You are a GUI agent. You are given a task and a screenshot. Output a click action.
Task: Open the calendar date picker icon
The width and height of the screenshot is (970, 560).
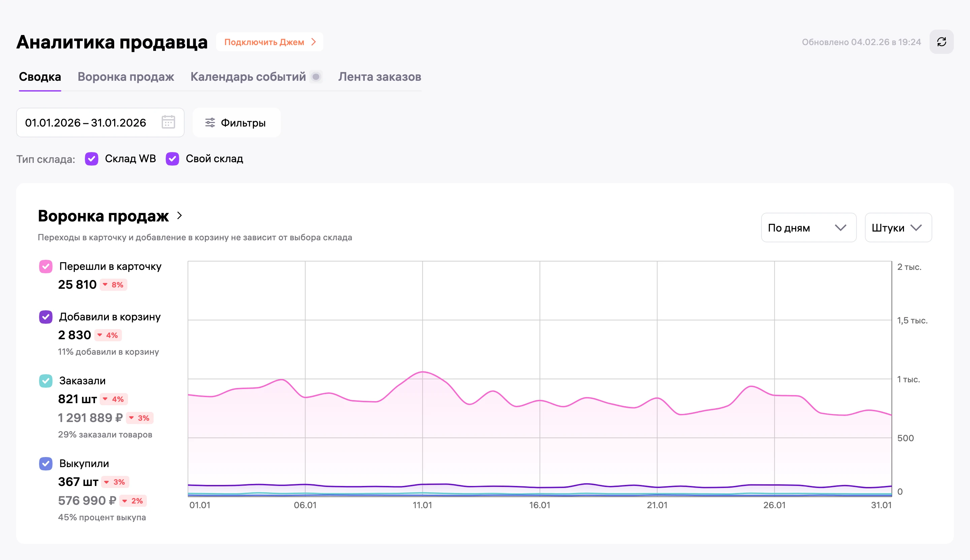point(168,122)
